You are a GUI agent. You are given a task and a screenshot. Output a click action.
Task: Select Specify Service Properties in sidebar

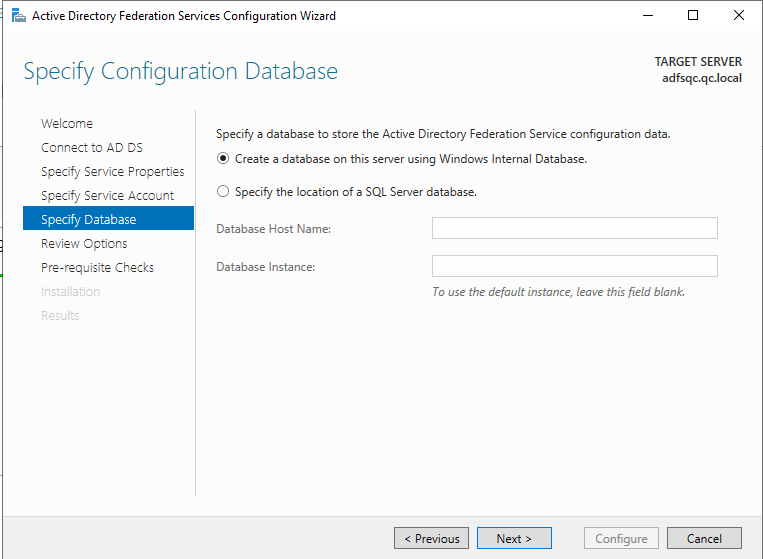[112, 172]
